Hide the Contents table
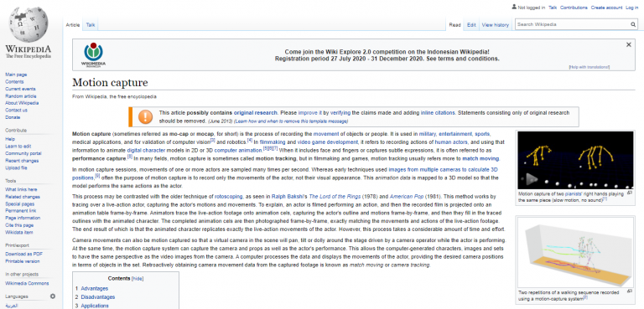 click(x=138, y=279)
